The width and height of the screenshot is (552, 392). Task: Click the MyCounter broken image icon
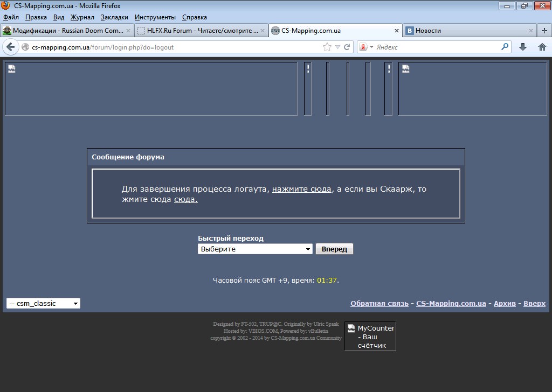pos(351,328)
